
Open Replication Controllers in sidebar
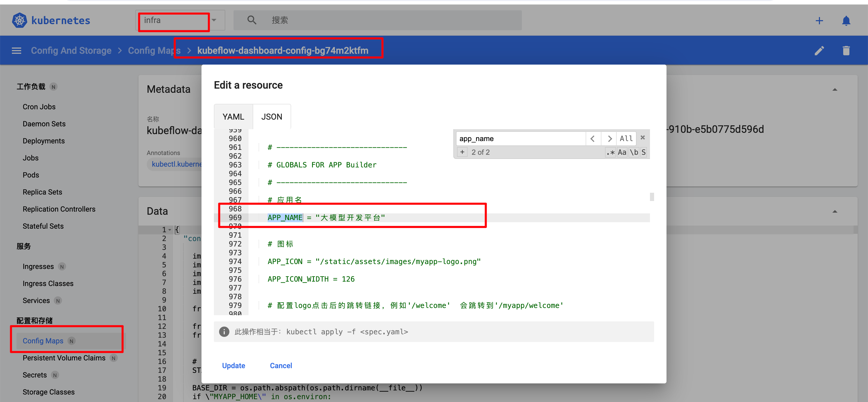click(x=59, y=209)
